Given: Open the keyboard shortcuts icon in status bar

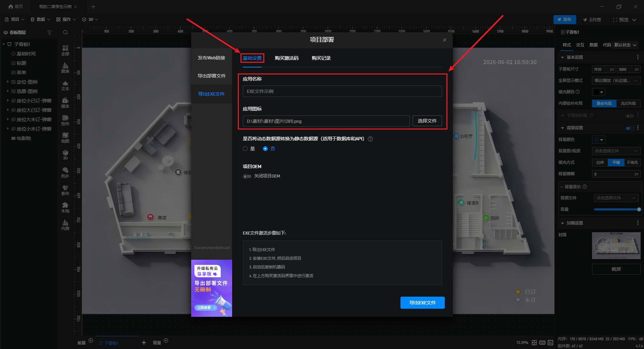Looking at the screenshot, I should click(542, 343).
